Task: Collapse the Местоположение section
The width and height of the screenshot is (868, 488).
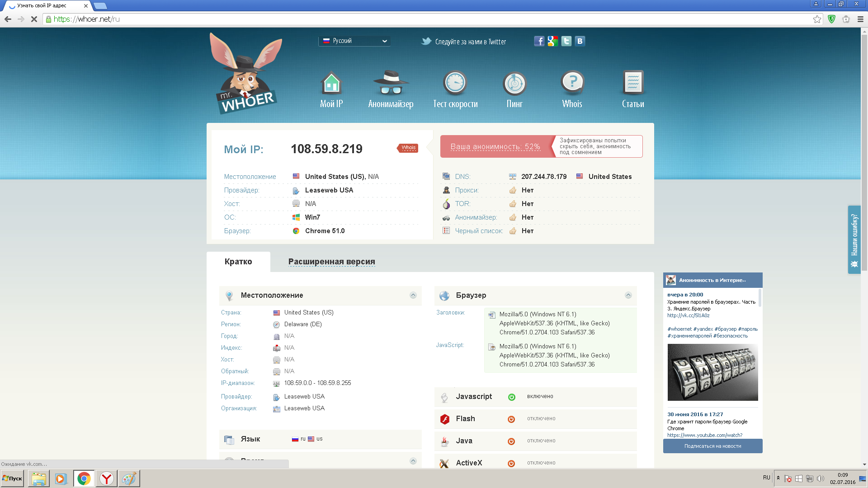Action: 413,295
